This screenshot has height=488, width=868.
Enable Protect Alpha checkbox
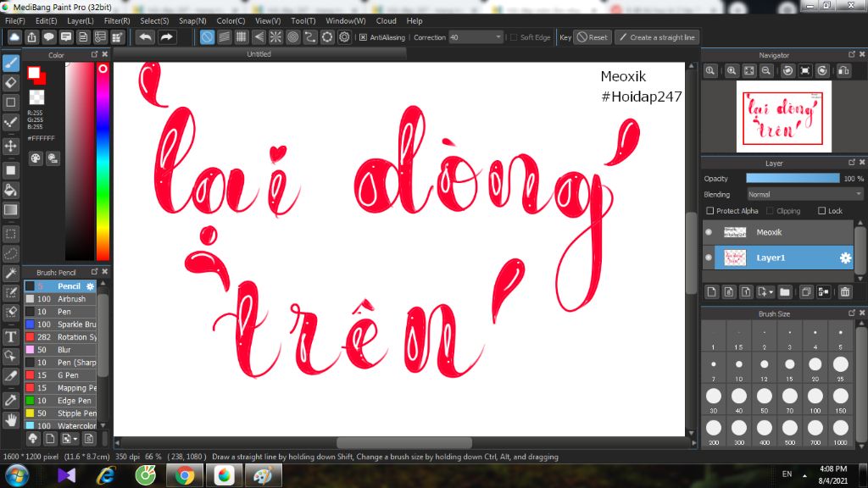[710, 211]
